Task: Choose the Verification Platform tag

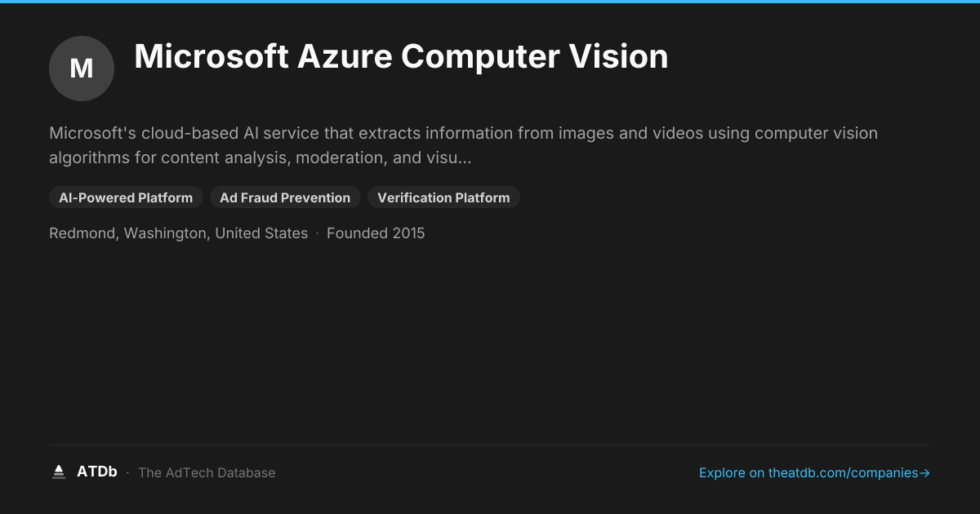Action: (443, 197)
